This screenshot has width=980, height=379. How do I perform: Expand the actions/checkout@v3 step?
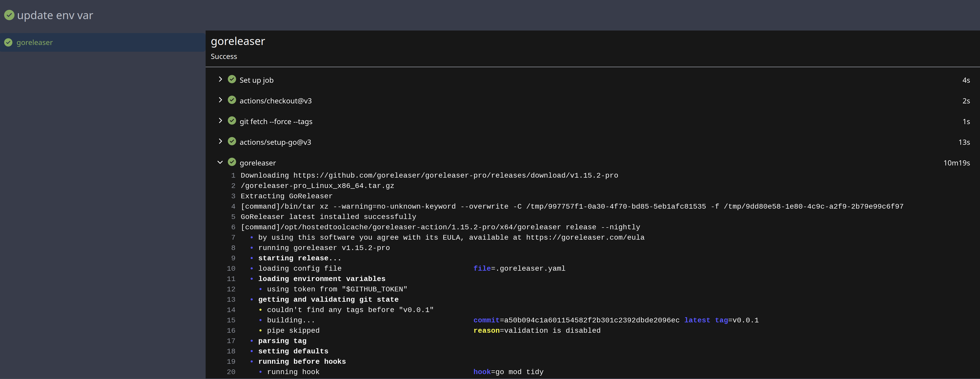coord(220,100)
